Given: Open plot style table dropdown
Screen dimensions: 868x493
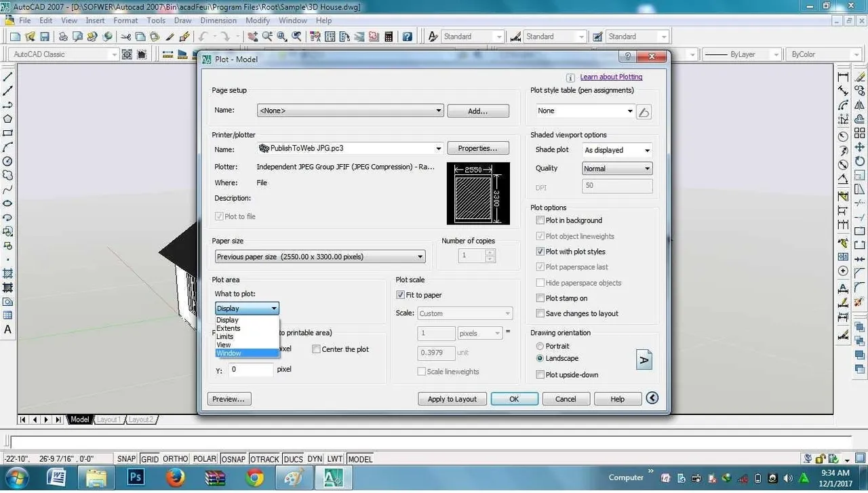Looking at the screenshot, I should [585, 111].
